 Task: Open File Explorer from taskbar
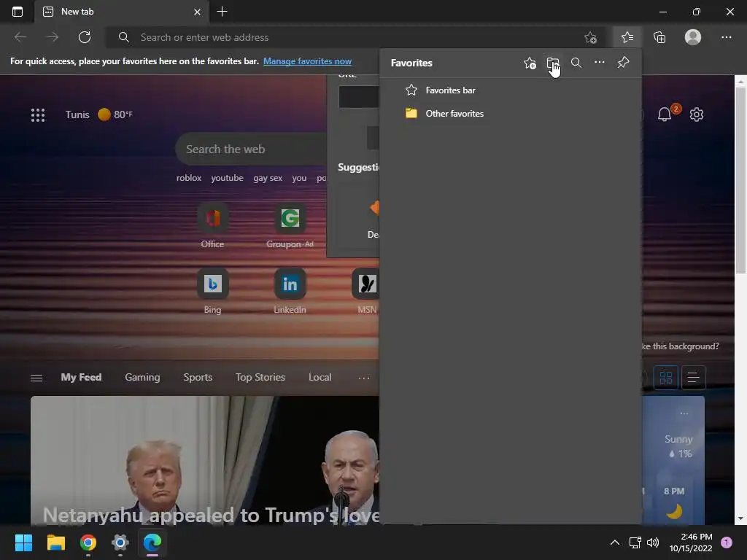coord(55,542)
